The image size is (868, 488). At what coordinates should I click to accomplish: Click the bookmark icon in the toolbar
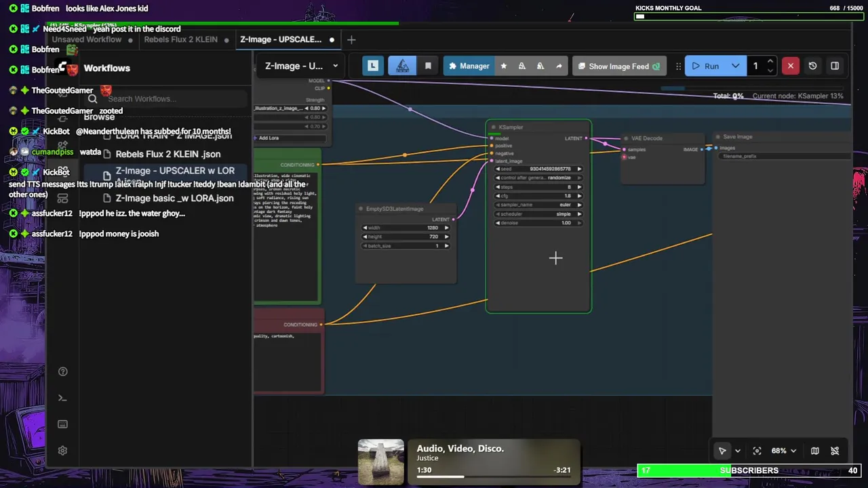coord(428,66)
